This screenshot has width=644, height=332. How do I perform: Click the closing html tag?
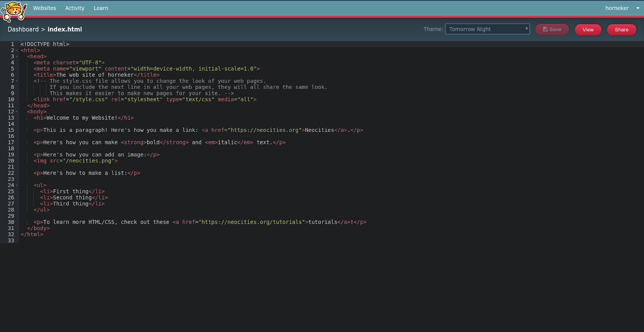(32, 234)
